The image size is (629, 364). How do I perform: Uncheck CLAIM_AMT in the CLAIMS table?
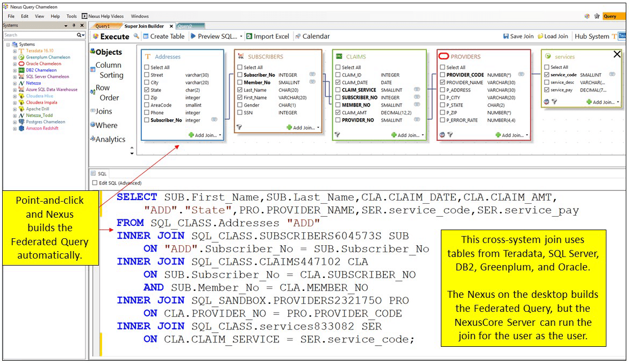pos(338,113)
